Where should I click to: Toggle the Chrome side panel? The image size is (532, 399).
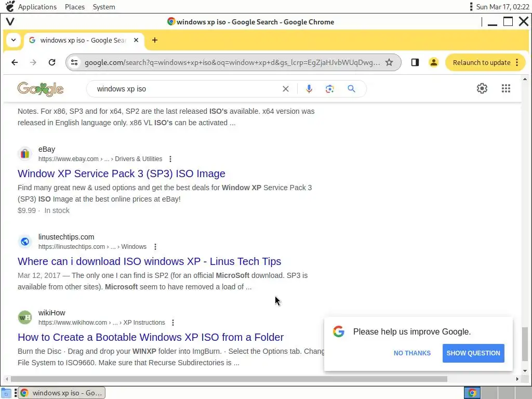coord(415,62)
